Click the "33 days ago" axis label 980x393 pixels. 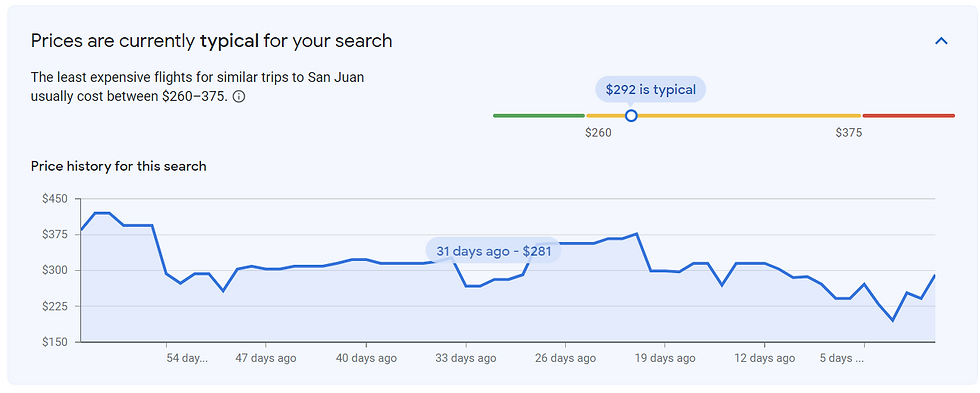pyautogui.click(x=466, y=358)
